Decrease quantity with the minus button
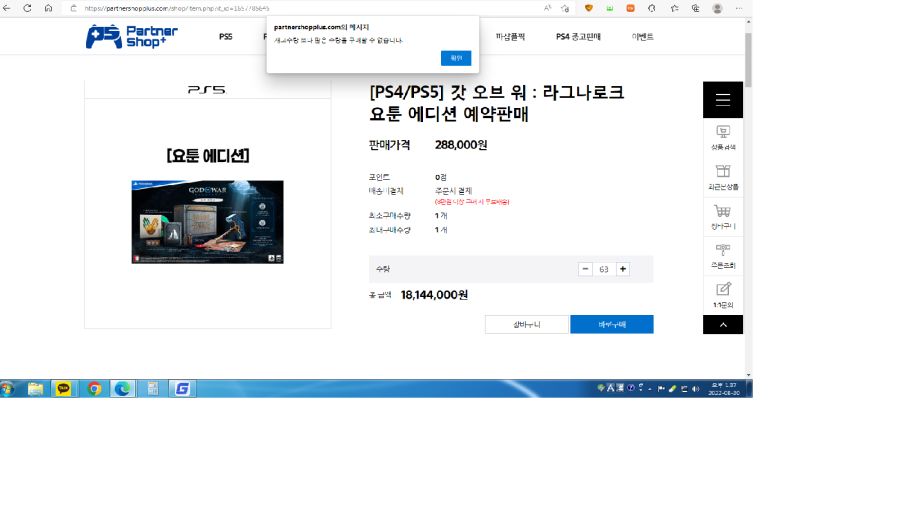Screen dimensions: 900x506 585,269
